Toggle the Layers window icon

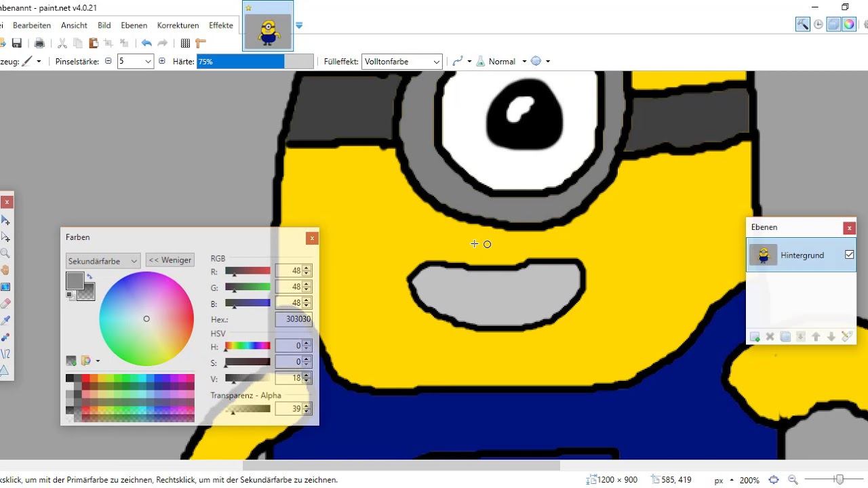[833, 24]
